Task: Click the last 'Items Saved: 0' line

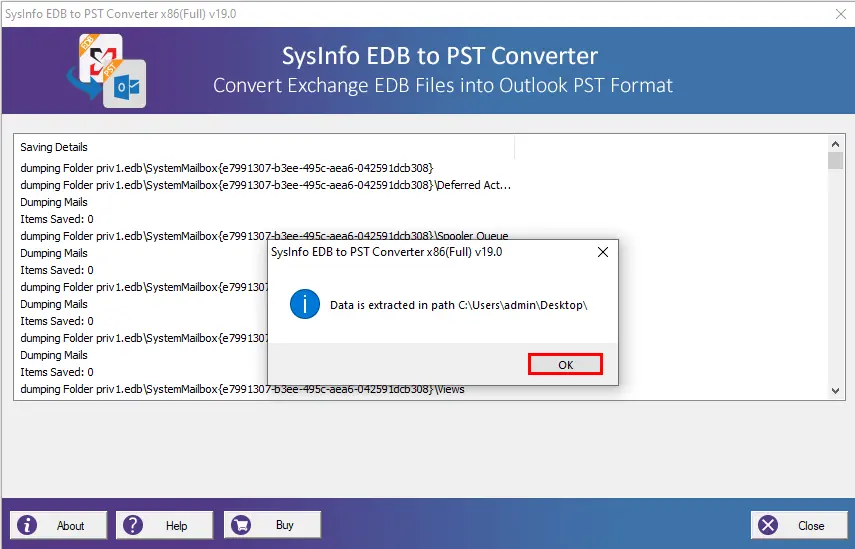Action: (57, 372)
